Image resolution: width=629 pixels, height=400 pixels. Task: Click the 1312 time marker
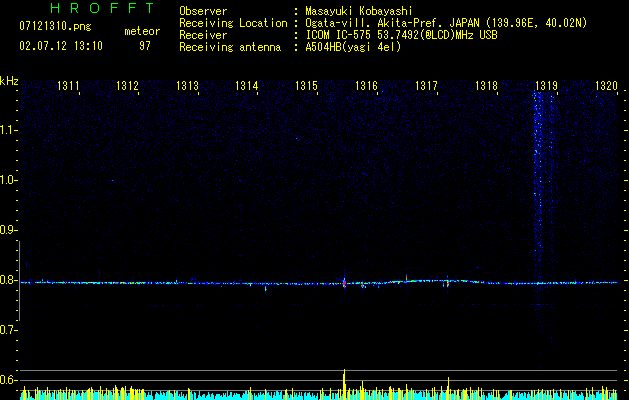click(127, 86)
